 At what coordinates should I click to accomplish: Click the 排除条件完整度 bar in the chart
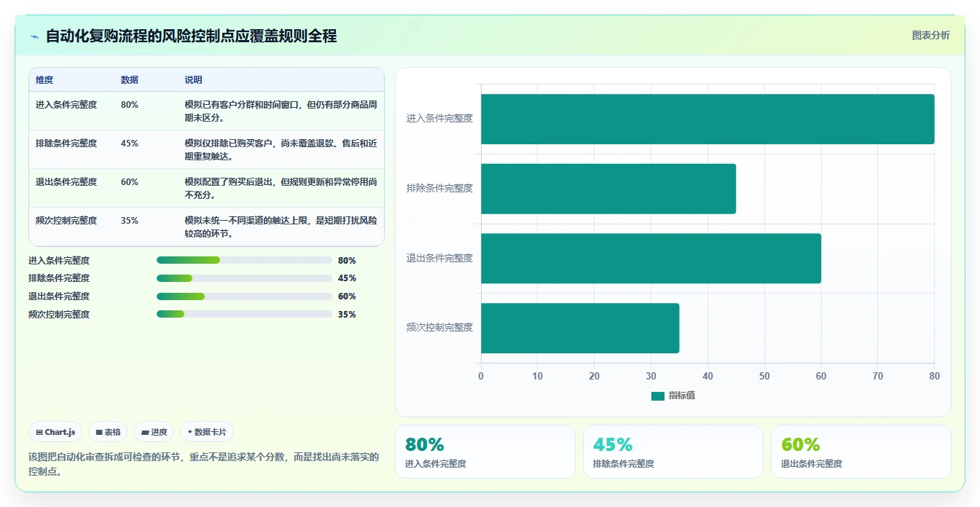click(x=608, y=189)
